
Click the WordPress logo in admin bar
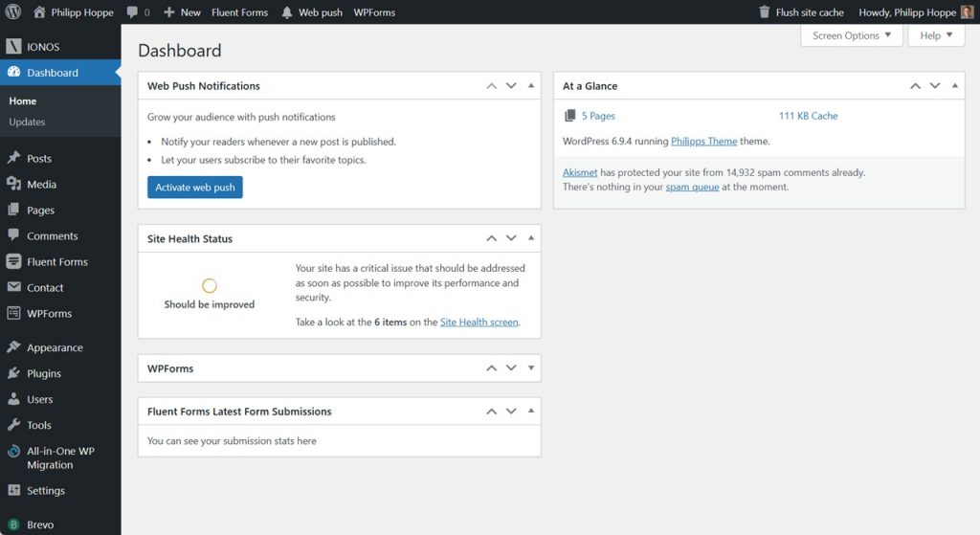point(12,11)
